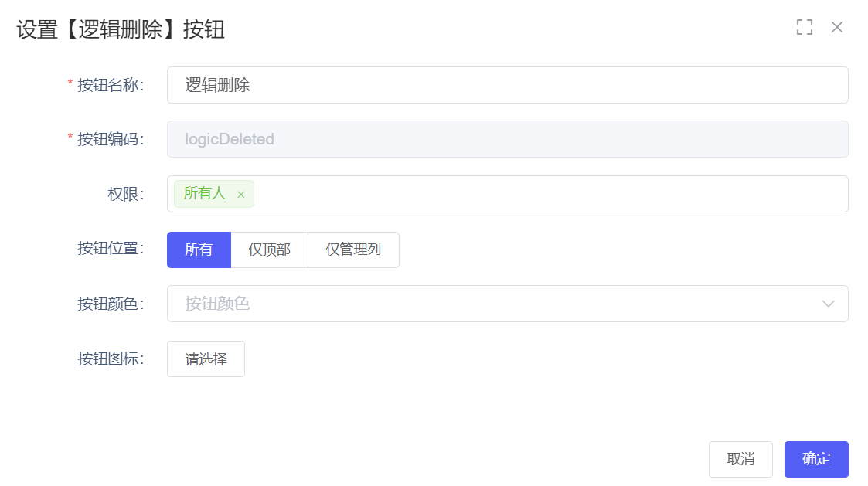This screenshot has width=868, height=486.
Task: Toggle fullscreen mode for the dialog
Action: tap(805, 28)
